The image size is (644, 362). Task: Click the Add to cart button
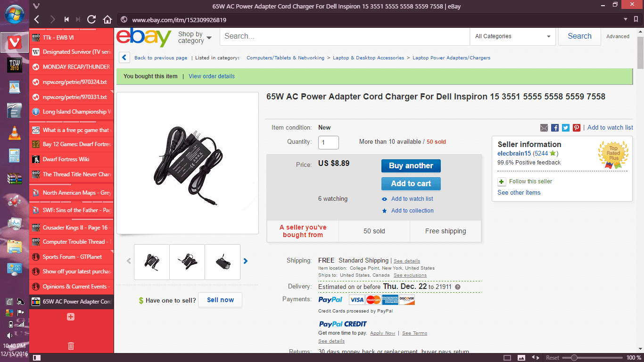click(x=411, y=184)
